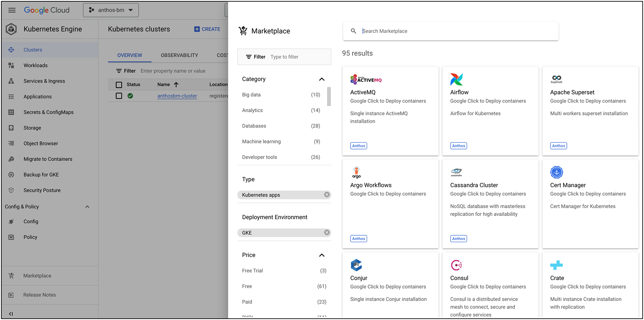
Task: Open the anthos-bm project selector dropdown
Action: [111, 10]
